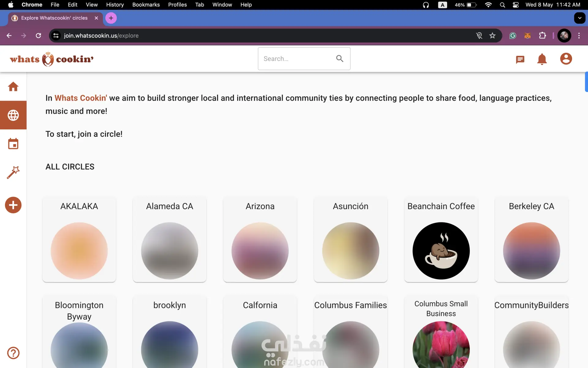The height and width of the screenshot is (368, 588).
Task: Show notifications via bell icon
Action: tap(542, 59)
